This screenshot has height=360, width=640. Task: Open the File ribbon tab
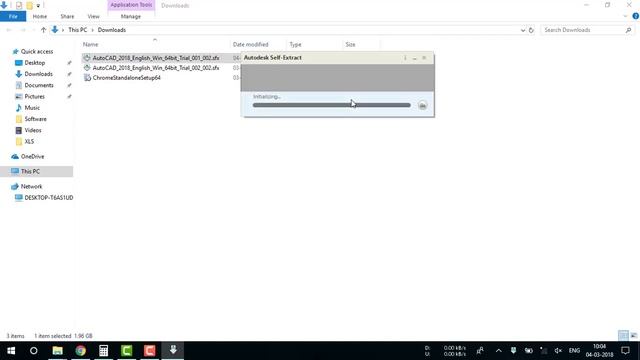(x=13, y=16)
